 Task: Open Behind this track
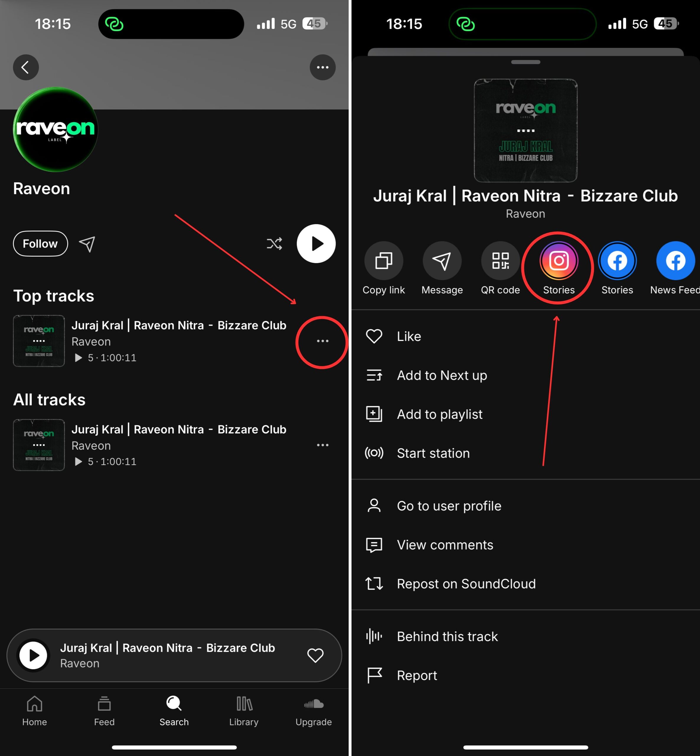526,637
